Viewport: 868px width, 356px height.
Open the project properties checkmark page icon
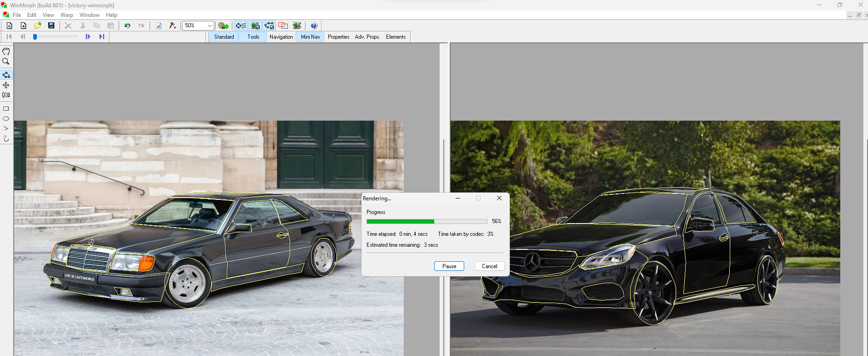pyautogui.click(x=158, y=25)
